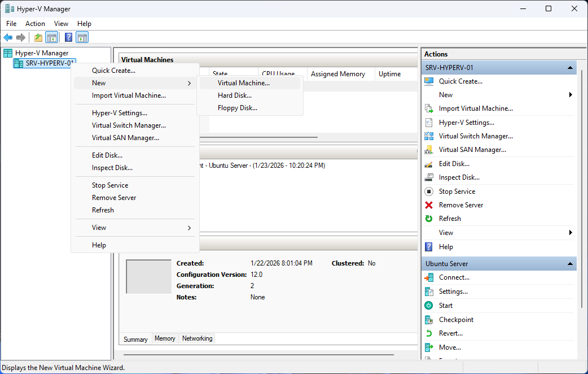Image resolution: width=588 pixels, height=374 pixels.
Task: Select the Connect icon for Ubuntu Server
Action: pyautogui.click(x=429, y=277)
